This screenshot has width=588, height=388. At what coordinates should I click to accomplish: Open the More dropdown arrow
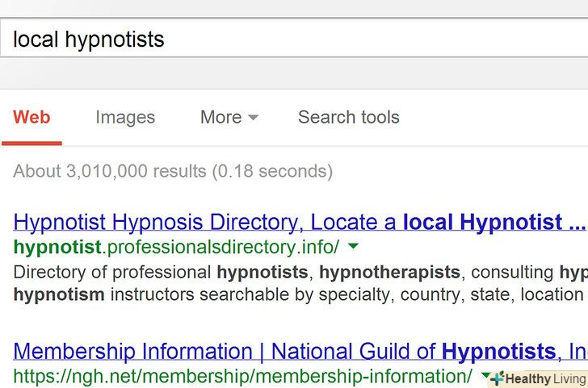253,118
